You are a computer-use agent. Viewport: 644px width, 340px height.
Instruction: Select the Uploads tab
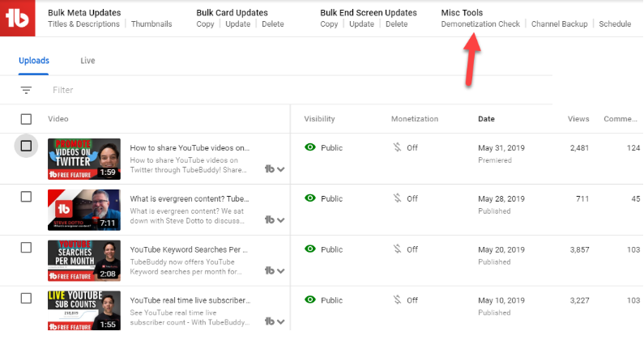click(34, 61)
